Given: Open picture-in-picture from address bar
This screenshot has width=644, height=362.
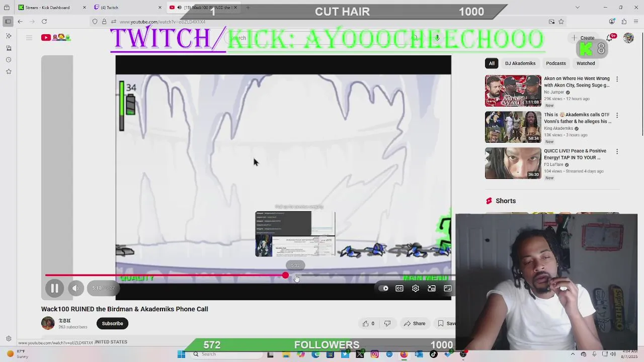Looking at the screenshot, I should (551, 22).
